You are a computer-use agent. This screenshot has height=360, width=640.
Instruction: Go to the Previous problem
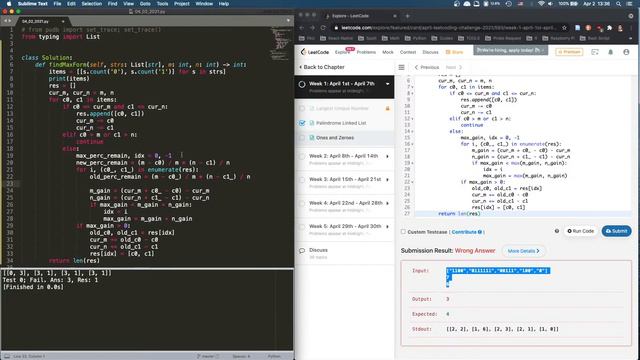point(427,67)
